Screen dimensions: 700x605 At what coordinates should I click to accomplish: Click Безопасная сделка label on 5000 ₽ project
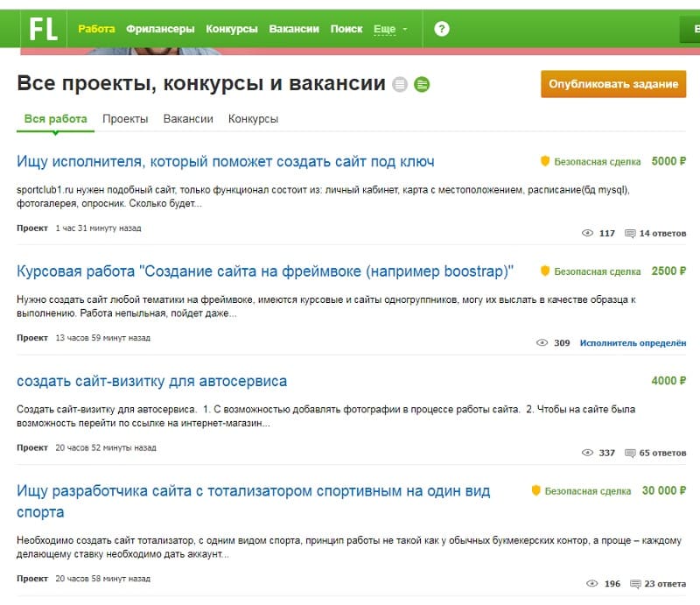[598, 162]
